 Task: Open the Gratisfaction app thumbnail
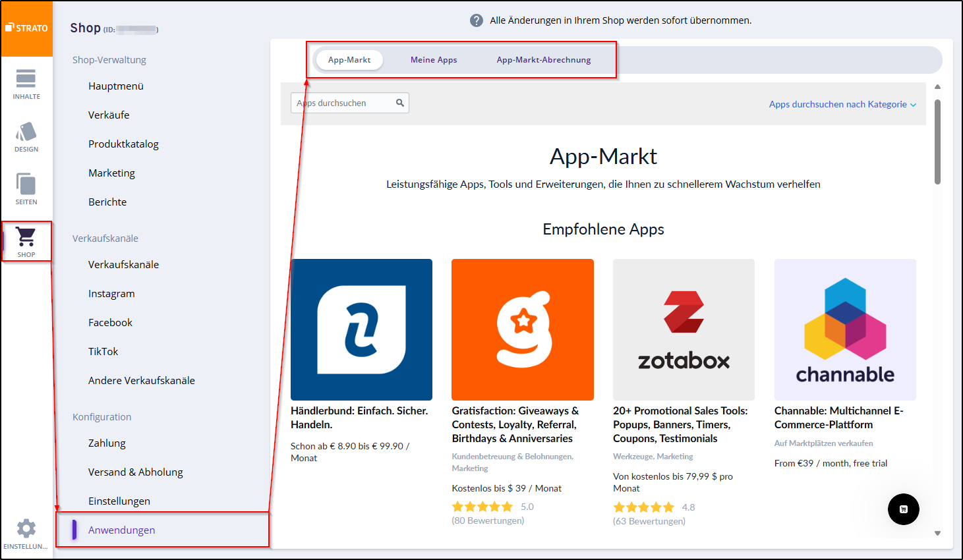pos(523,329)
